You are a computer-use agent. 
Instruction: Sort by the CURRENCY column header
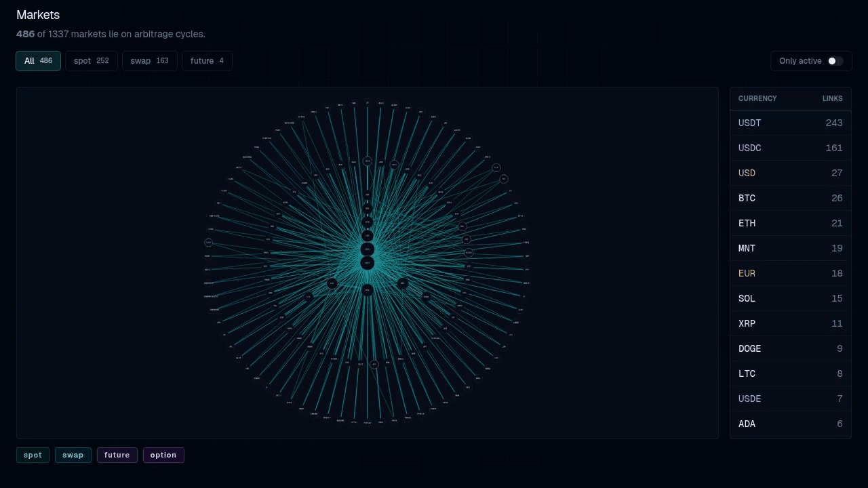pyautogui.click(x=757, y=99)
